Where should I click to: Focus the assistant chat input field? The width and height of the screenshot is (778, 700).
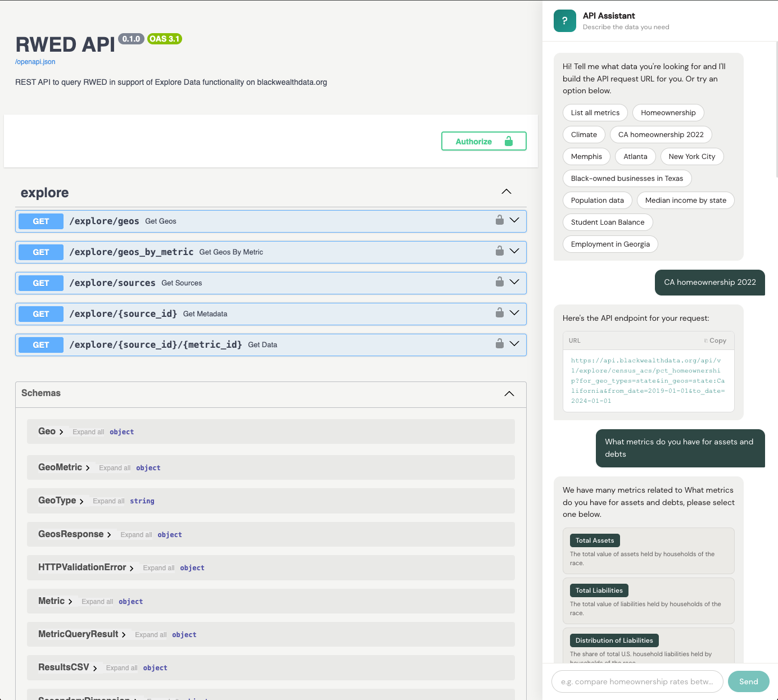coord(637,681)
